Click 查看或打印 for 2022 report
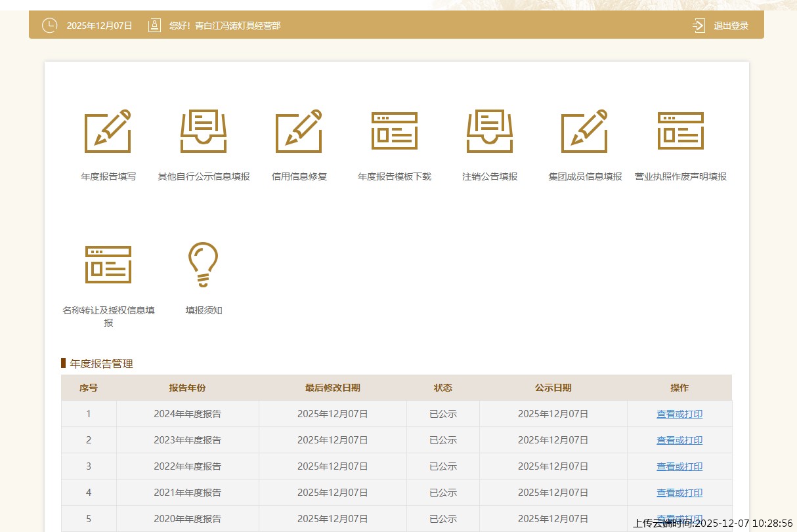797x532 pixels. (679, 466)
